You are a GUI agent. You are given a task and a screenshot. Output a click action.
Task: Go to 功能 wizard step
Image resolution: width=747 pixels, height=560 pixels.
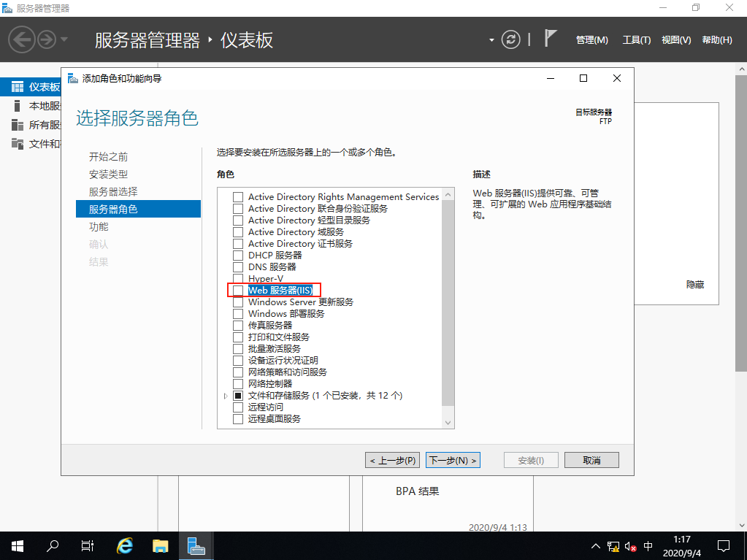click(99, 226)
